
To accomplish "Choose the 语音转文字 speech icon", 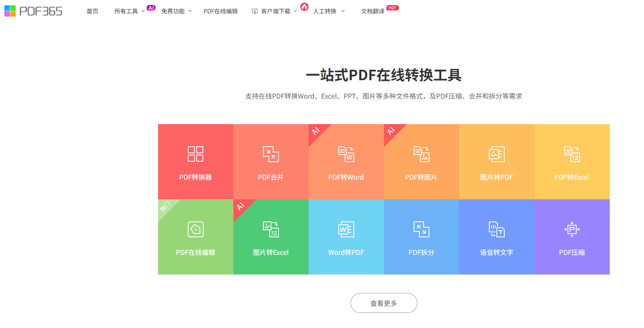I will tap(496, 229).
